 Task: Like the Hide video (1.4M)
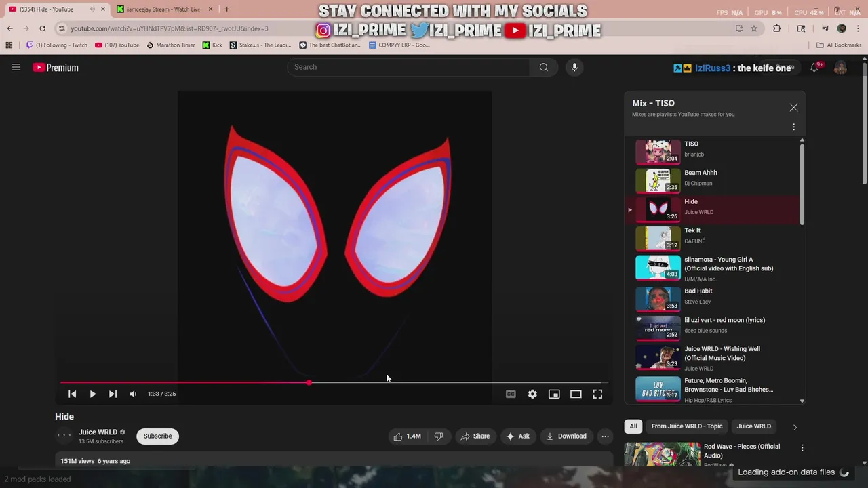(407, 436)
